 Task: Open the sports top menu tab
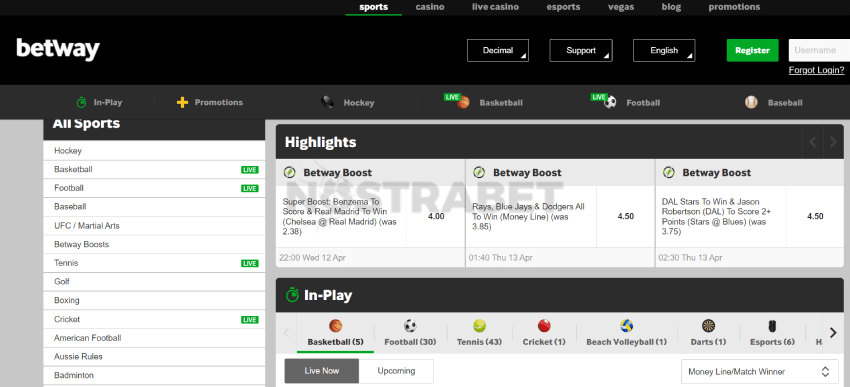click(x=374, y=7)
